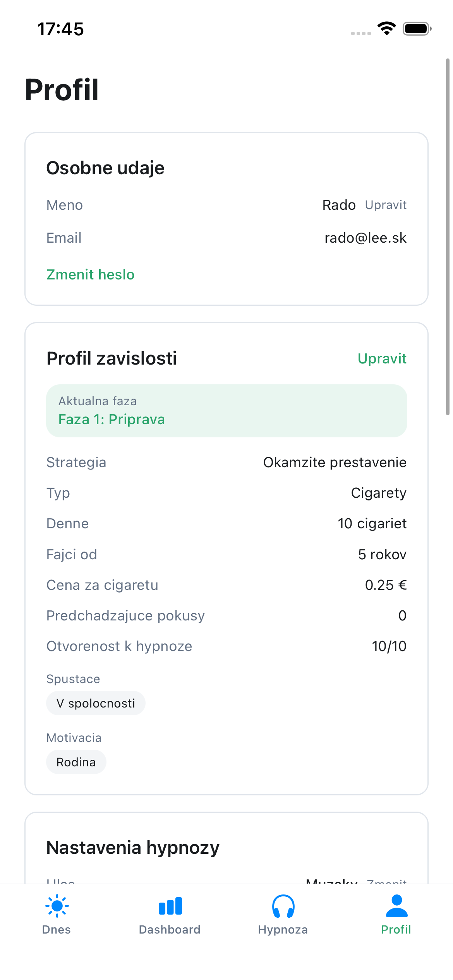Tap the cellular signal dots indicator
The height and width of the screenshot is (980, 453).
[361, 33]
